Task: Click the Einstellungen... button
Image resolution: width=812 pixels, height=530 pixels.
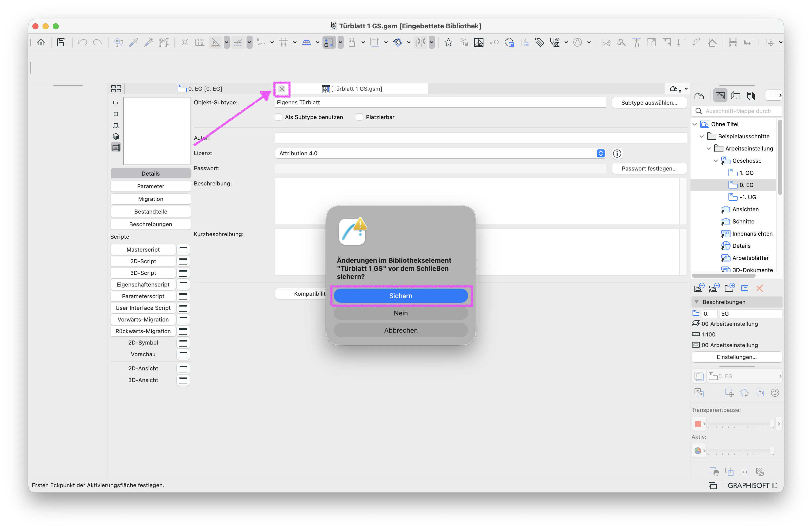Action: tap(737, 357)
